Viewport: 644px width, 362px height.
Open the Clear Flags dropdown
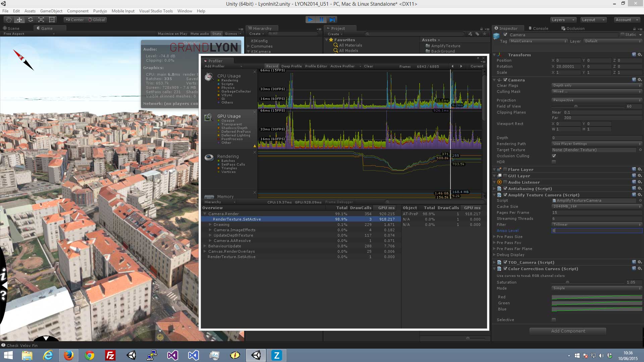tap(597, 85)
